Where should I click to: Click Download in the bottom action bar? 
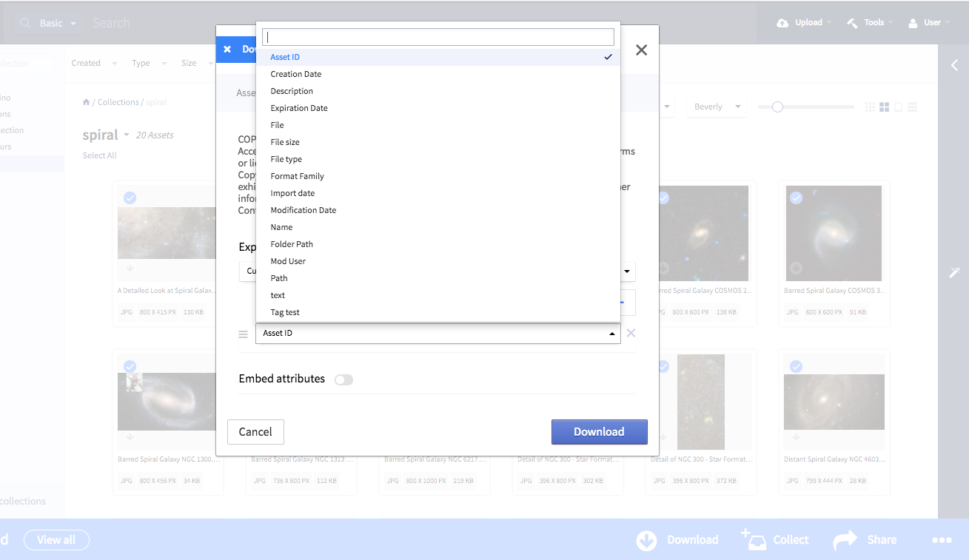tap(677, 540)
